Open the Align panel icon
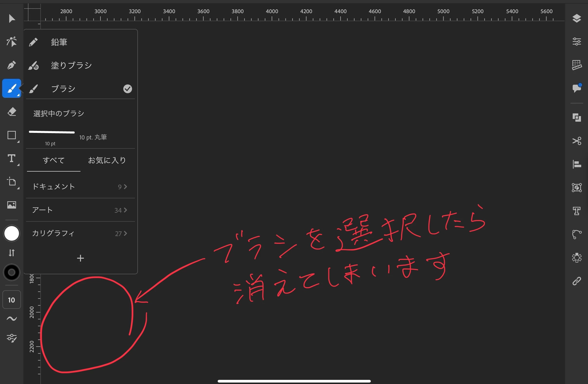The height and width of the screenshot is (384, 588). click(x=576, y=164)
